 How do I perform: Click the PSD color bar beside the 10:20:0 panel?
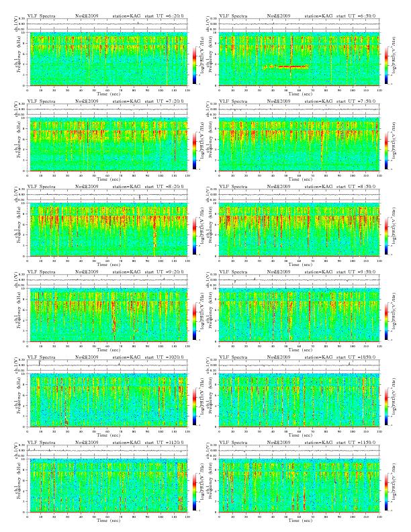[x=194, y=406]
